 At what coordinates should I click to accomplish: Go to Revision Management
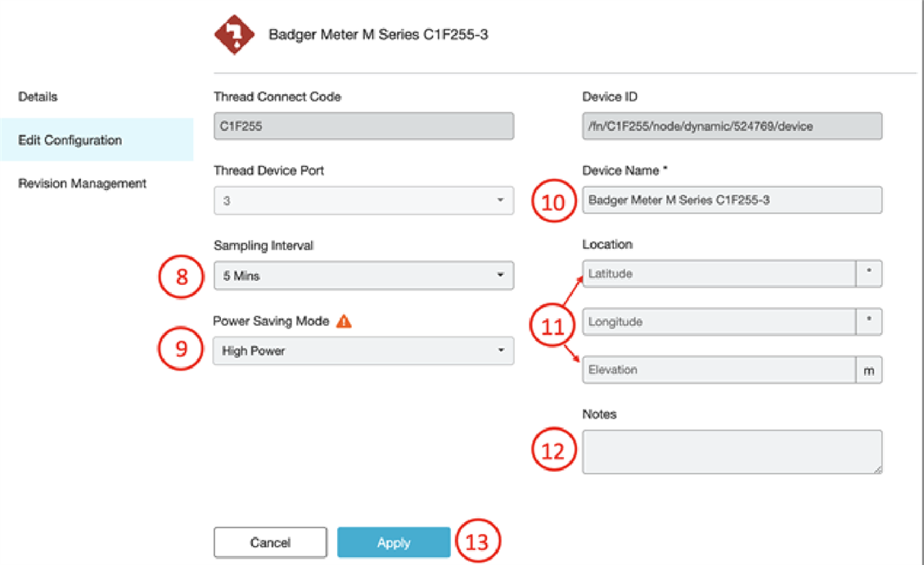pos(82,183)
